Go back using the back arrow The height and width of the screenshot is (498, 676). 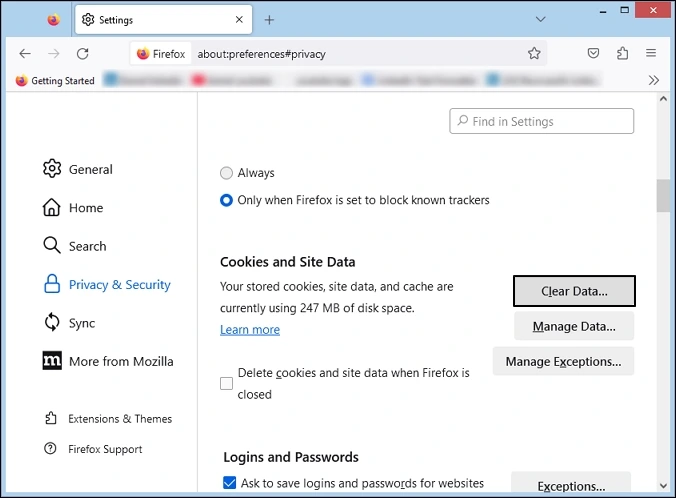point(25,53)
